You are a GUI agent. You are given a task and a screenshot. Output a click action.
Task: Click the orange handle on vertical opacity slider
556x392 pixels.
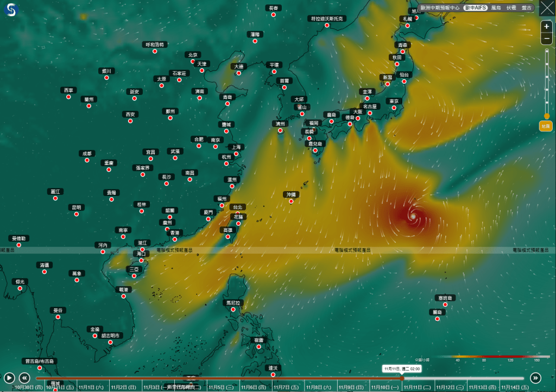(x=547, y=116)
